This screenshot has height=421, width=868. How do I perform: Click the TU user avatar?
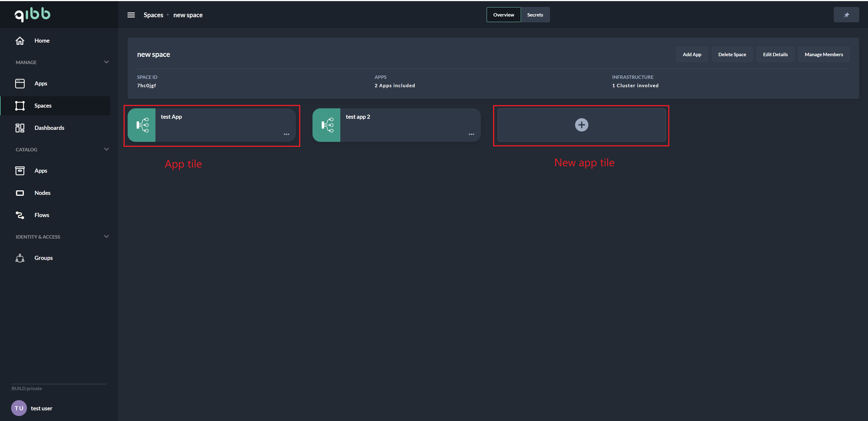click(x=19, y=408)
